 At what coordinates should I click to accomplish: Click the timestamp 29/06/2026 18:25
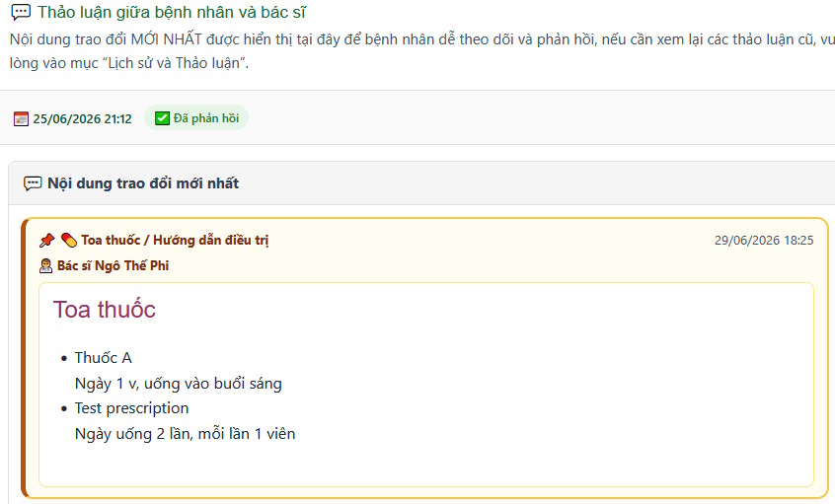(764, 240)
